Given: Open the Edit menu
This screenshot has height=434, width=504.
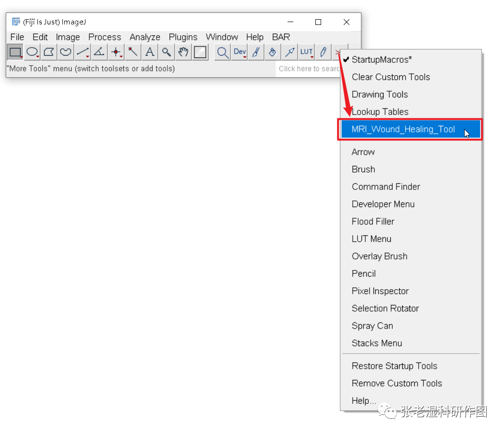Looking at the screenshot, I should click(x=40, y=37).
